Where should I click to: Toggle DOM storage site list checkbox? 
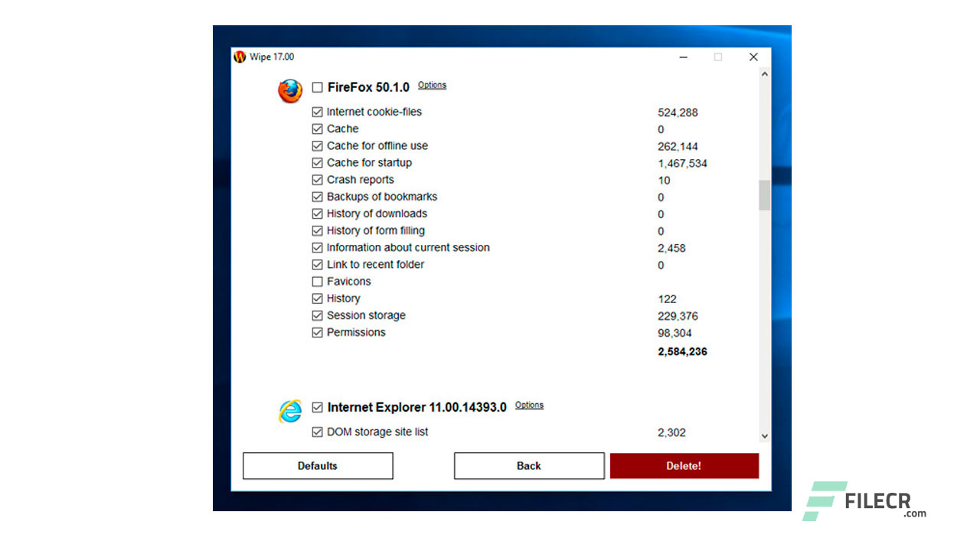pyautogui.click(x=317, y=432)
